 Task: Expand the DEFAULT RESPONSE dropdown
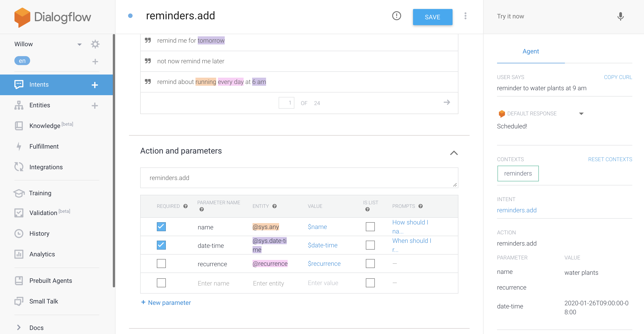coord(581,114)
